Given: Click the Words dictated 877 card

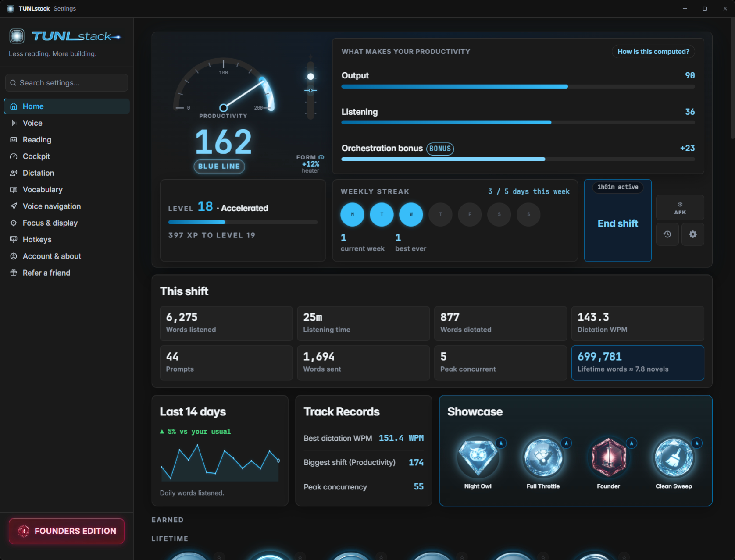Looking at the screenshot, I should [x=500, y=323].
